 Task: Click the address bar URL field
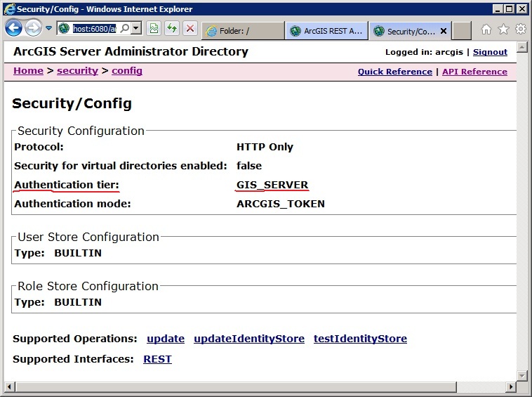tap(94, 29)
